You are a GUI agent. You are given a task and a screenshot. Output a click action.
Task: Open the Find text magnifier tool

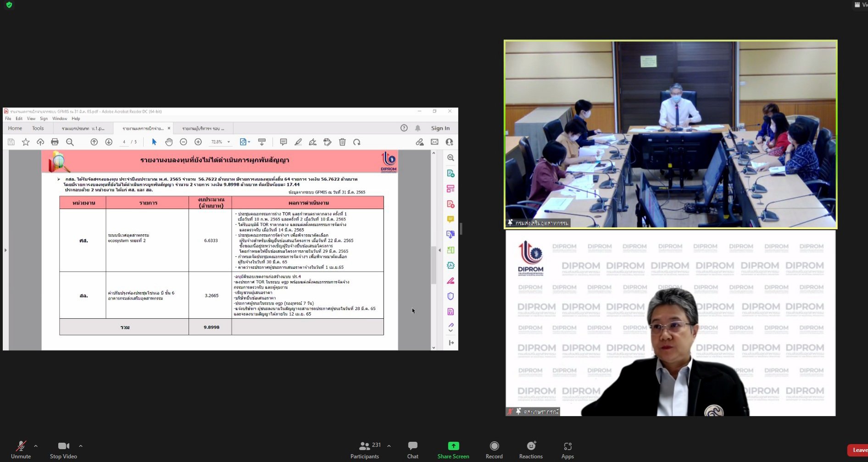70,142
